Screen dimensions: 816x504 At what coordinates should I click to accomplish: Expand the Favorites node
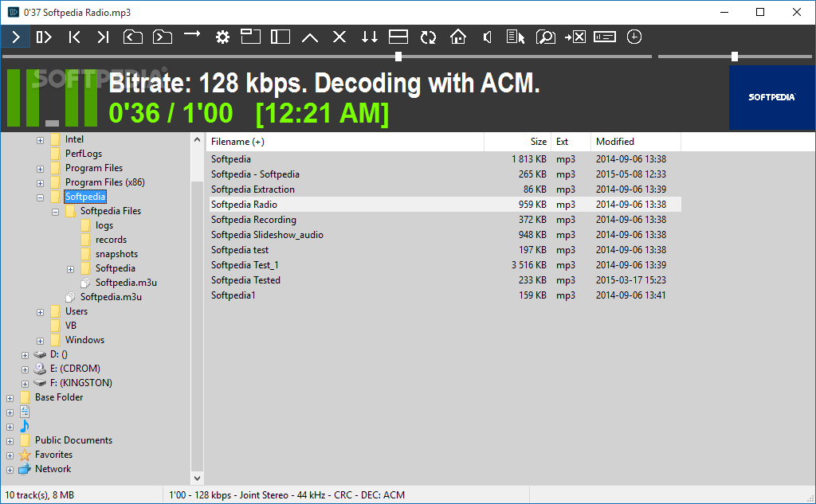(10, 455)
